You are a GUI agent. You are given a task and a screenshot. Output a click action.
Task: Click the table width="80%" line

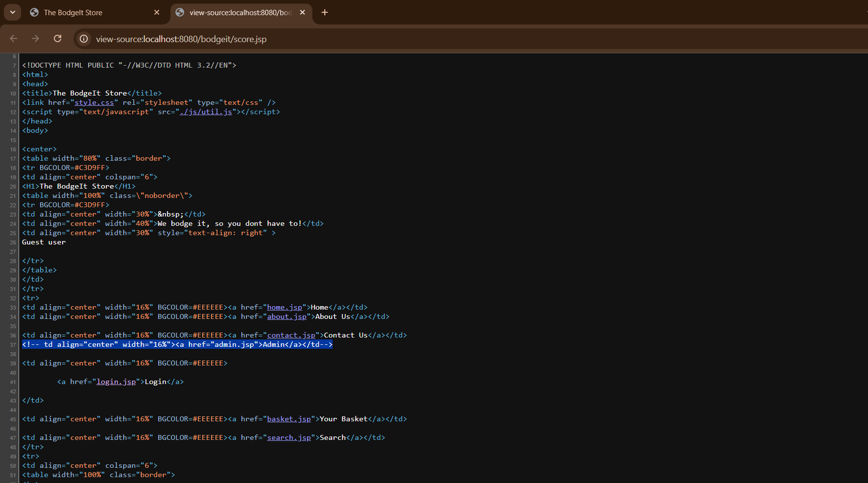click(96, 158)
